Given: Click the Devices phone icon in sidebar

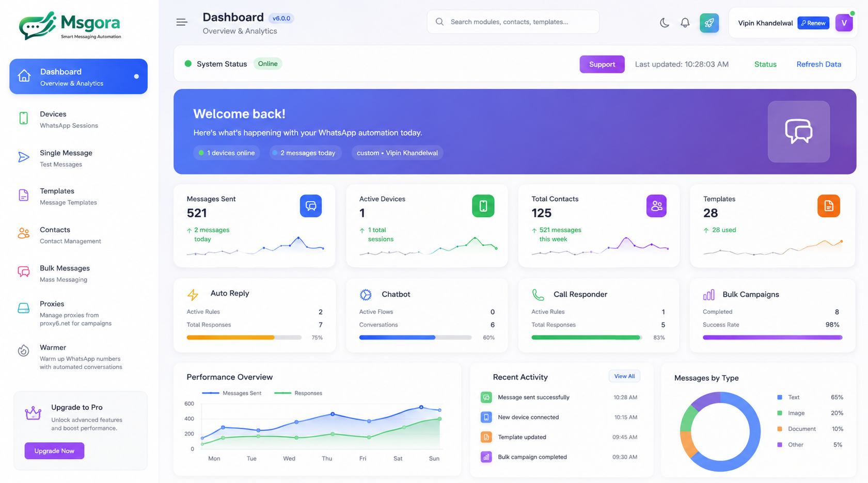Looking at the screenshot, I should pos(24,118).
